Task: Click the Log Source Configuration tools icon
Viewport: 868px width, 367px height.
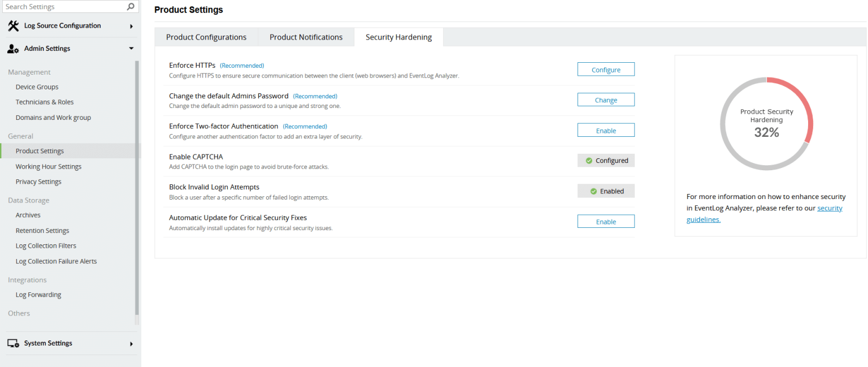Action: click(13, 26)
